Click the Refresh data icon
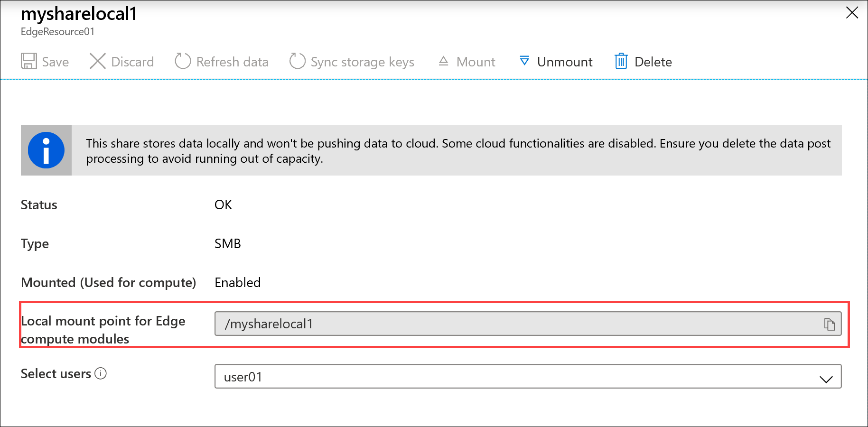This screenshot has width=868, height=427. pyautogui.click(x=182, y=61)
